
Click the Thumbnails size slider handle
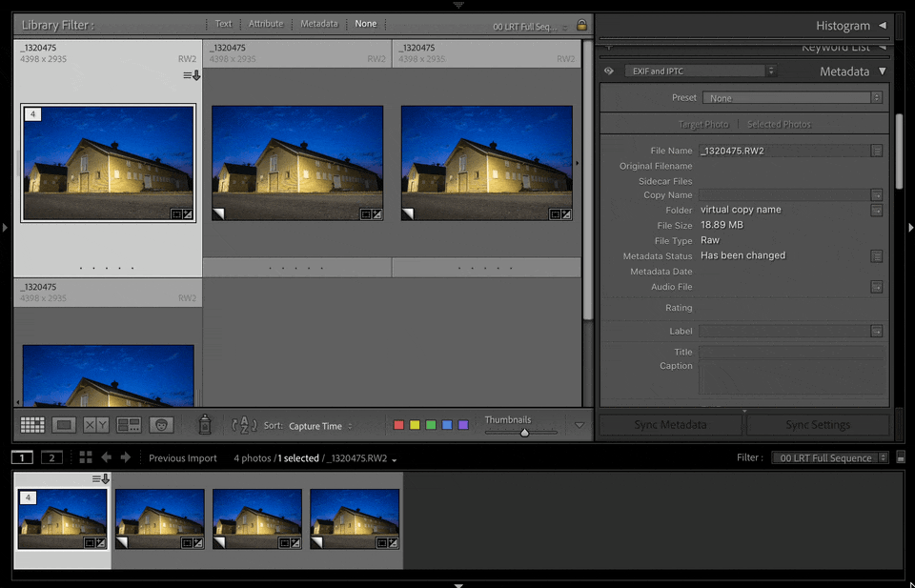[x=524, y=433]
